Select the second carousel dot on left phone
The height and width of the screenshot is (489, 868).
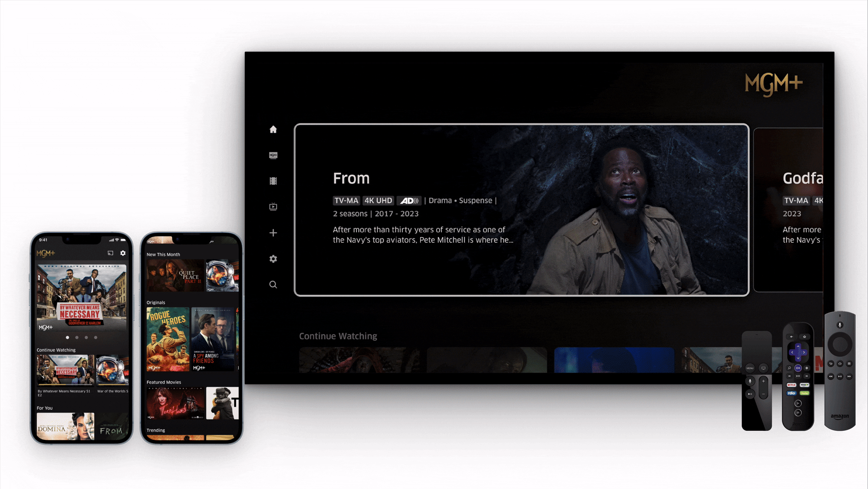[77, 337]
